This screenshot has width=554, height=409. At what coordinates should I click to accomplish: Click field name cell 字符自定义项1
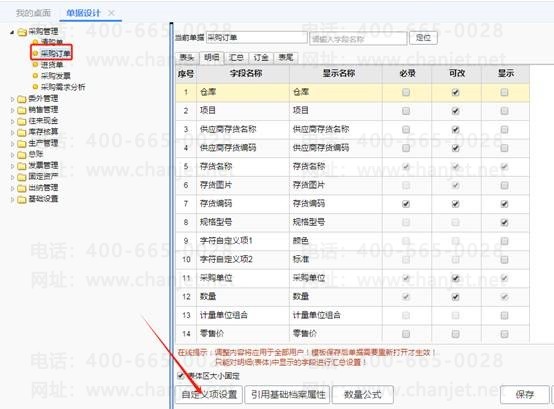[x=243, y=241]
